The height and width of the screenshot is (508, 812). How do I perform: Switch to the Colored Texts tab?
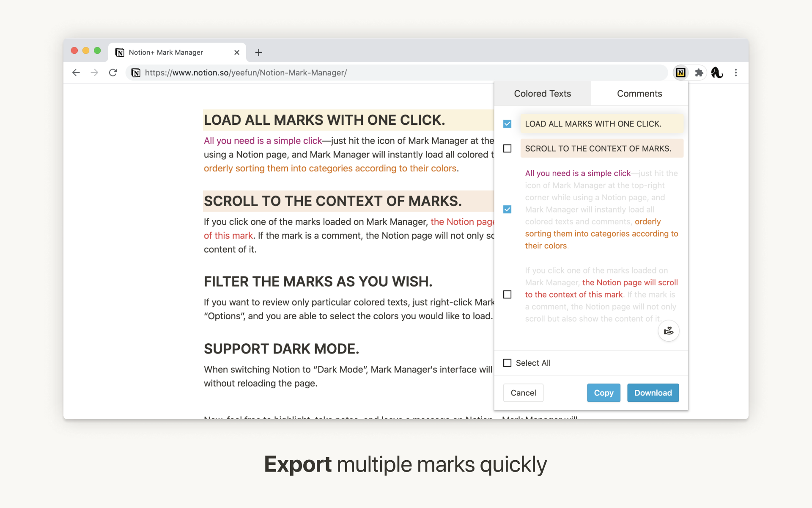click(543, 94)
